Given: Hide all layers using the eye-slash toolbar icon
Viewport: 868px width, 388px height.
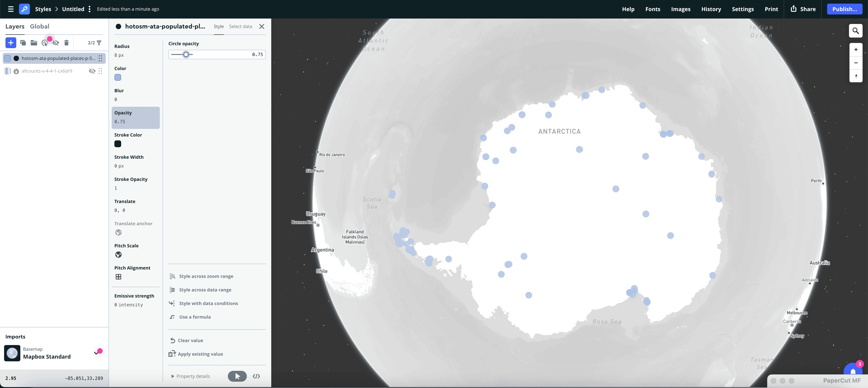Looking at the screenshot, I should pos(56,43).
